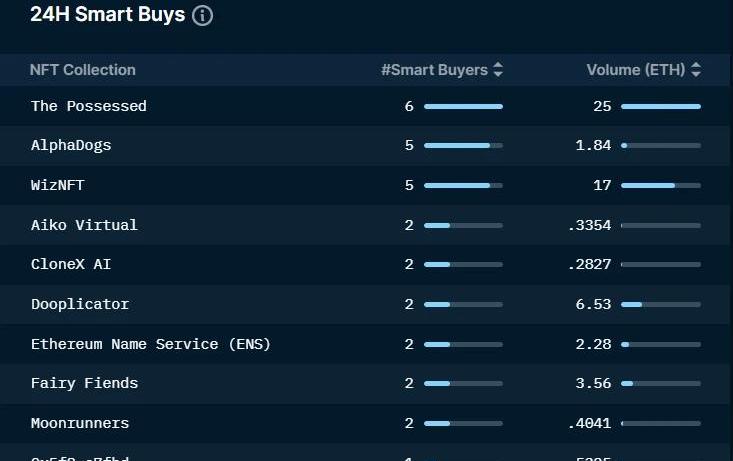The width and height of the screenshot is (733, 461).
Task: Open the Dooplicator collection
Action: [80, 304]
